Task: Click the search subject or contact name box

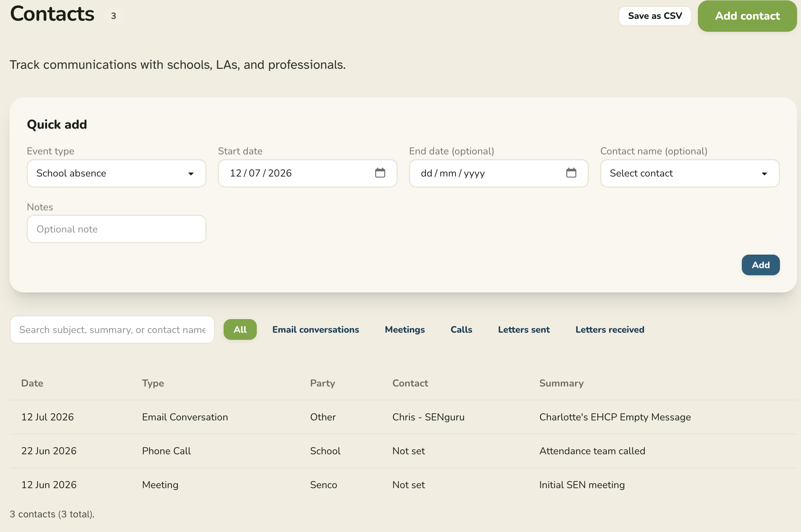Action: click(112, 329)
